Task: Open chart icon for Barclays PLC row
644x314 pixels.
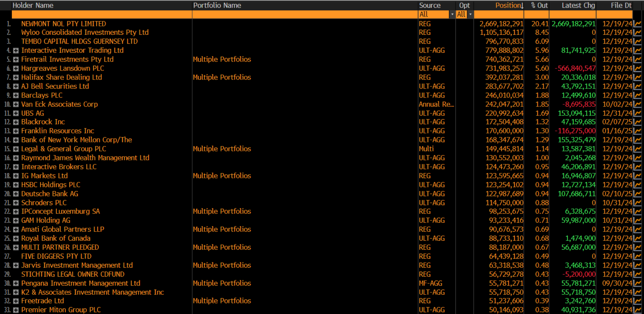Action: click(x=637, y=95)
